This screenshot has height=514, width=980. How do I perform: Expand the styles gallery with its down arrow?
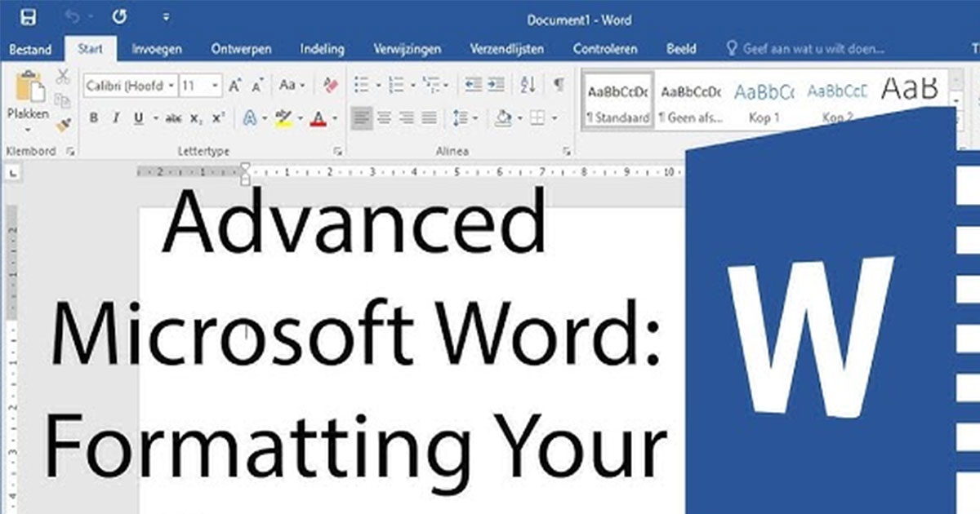click(x=955, y=100)
